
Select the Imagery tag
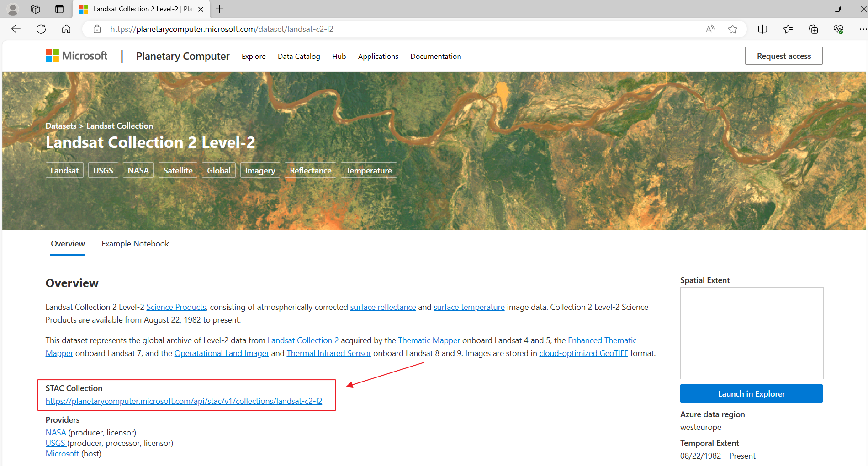tap(260, 170)
